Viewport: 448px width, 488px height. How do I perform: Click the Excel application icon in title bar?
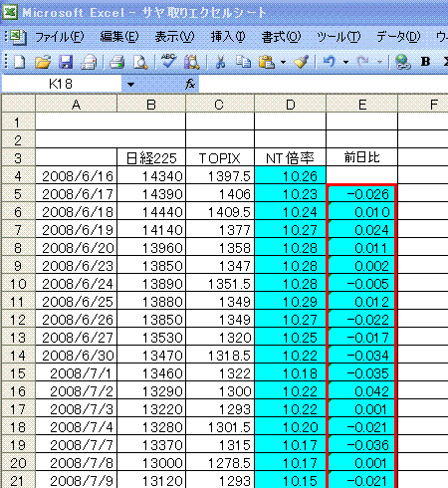[10, 13]
